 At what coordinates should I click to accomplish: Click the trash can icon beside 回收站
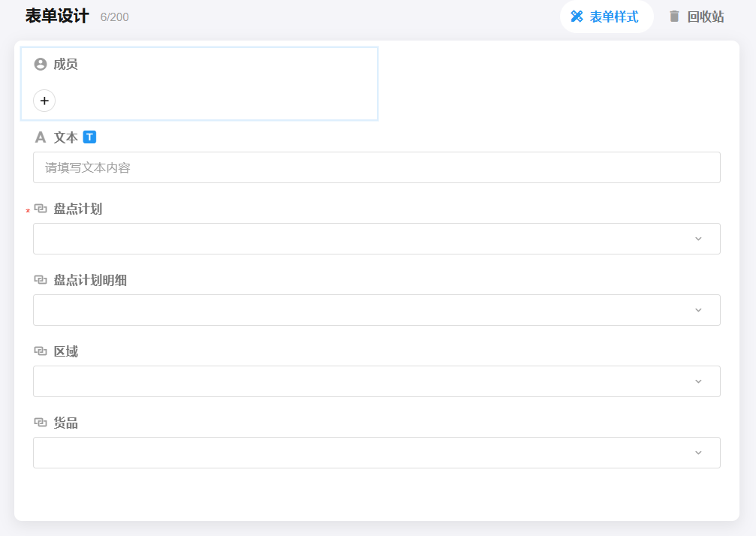point(674,17)
